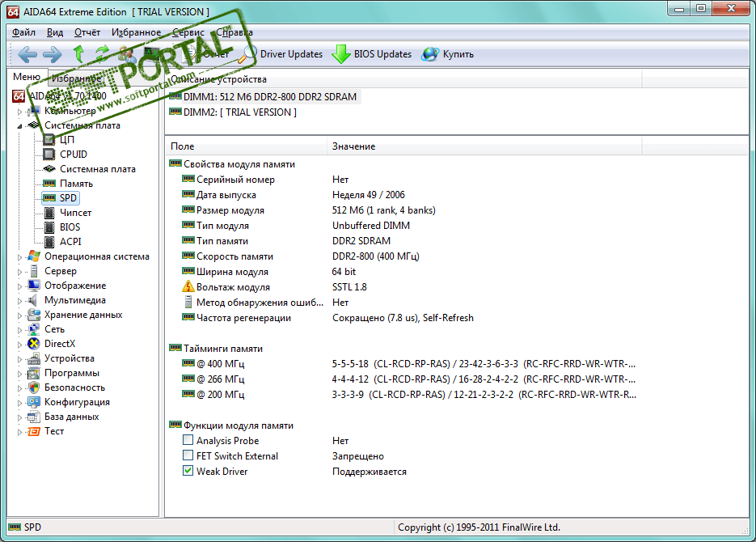Image resolution: width=756 pixels, height=542 pixels.
Task: Expand the Отображение tree node
Action: tap(19, 286)
